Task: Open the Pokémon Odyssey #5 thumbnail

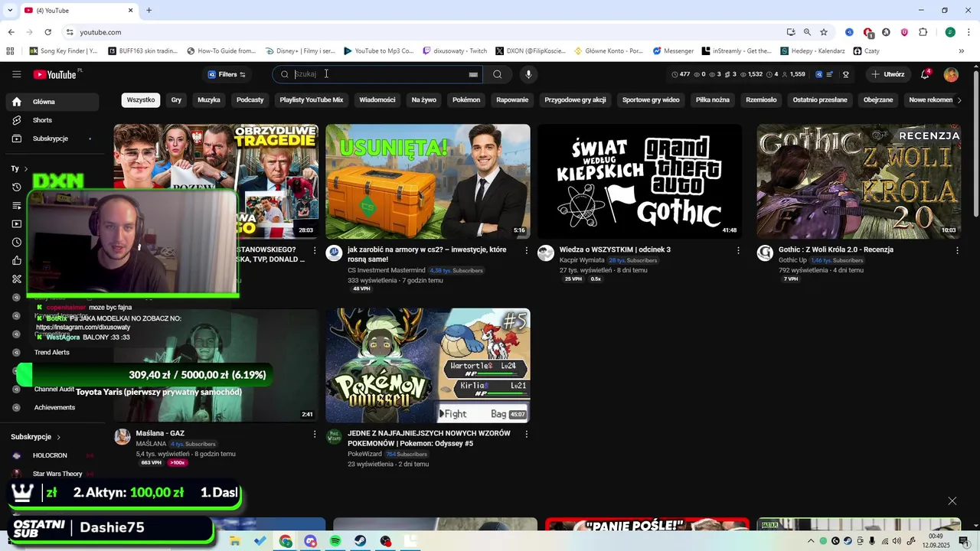Action: click(x=428, y=366)
